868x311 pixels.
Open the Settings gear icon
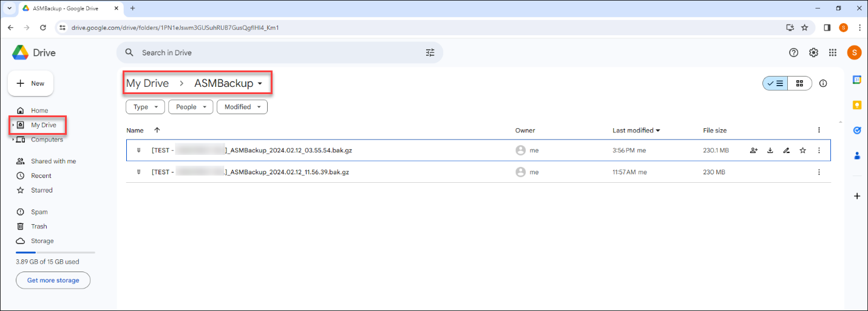click(814, 53)
